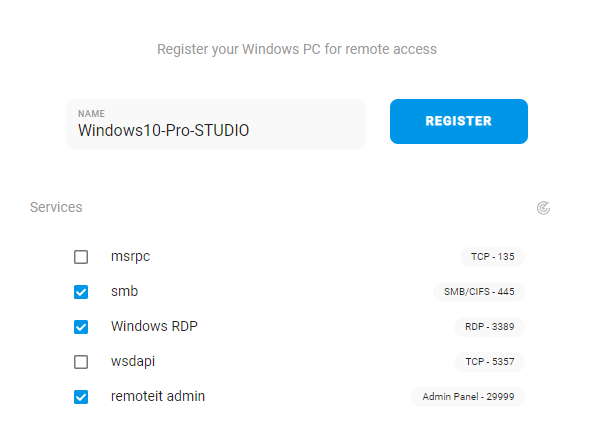Select the TCP - 135 port badge
The width and height of the screenshot is (615, 441).
492,257
